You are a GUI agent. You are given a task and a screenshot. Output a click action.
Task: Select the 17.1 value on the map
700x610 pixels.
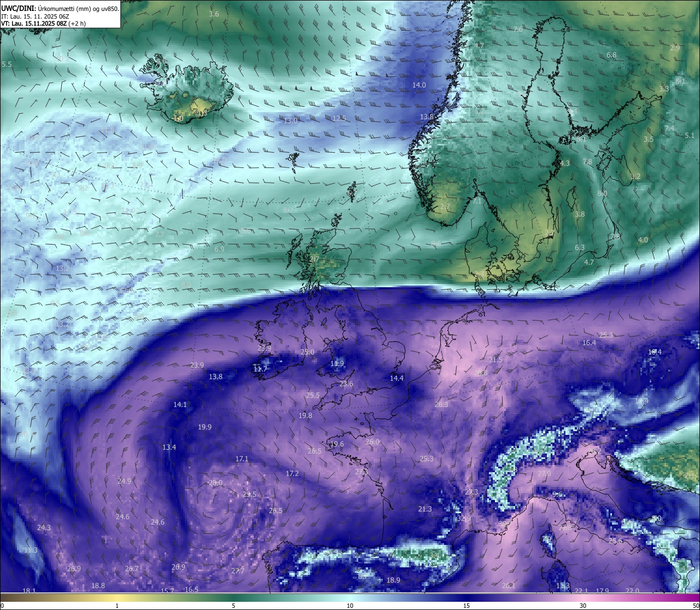click(x=242, y=458)
